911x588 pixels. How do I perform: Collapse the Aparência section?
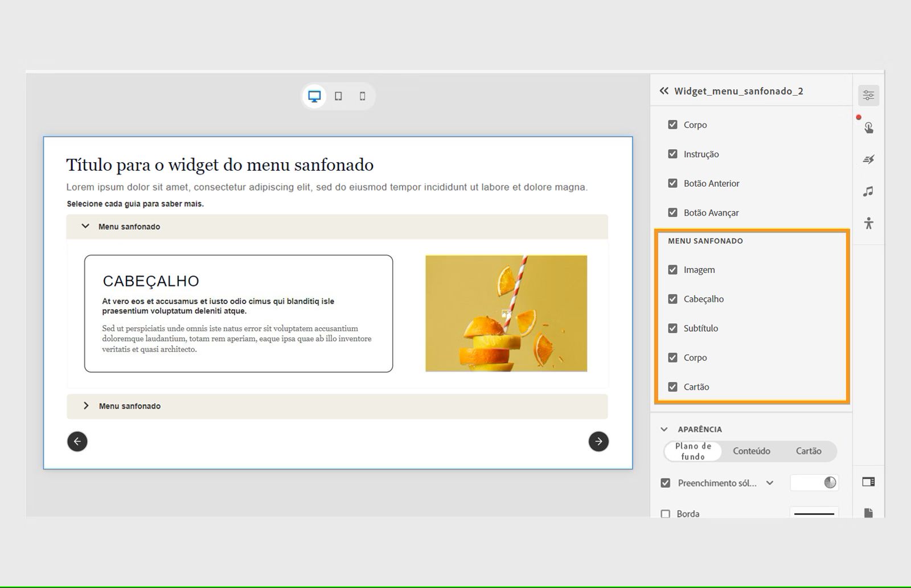pos(663,429)
